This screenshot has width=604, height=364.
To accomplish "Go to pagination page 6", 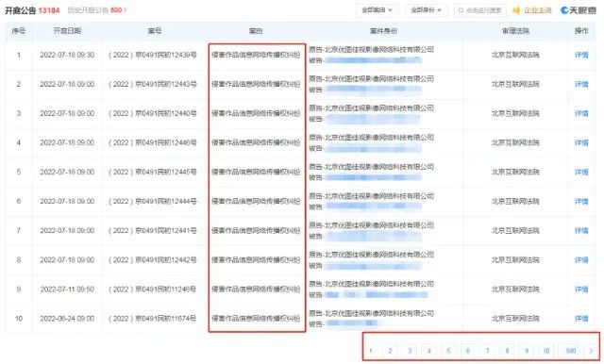I will click(468, 351).
